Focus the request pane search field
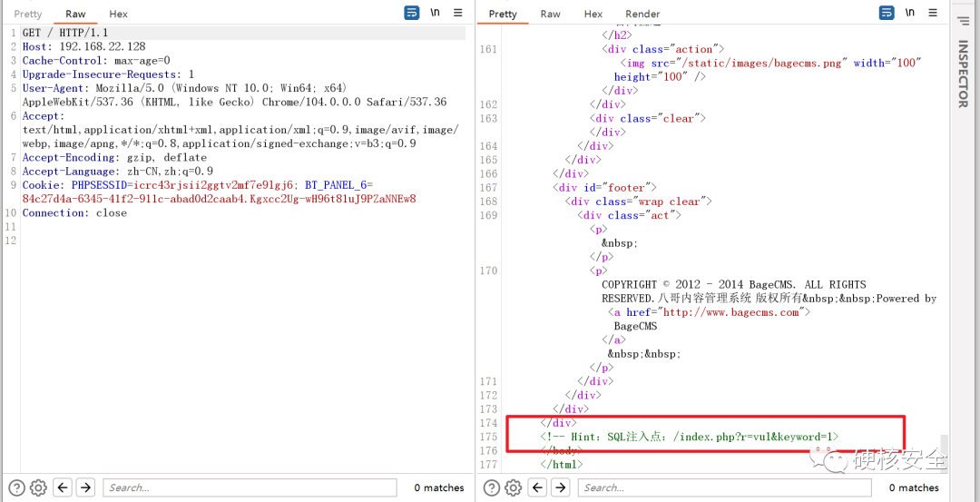Viewport: 980px width, 502px height. tap(250, 487)
